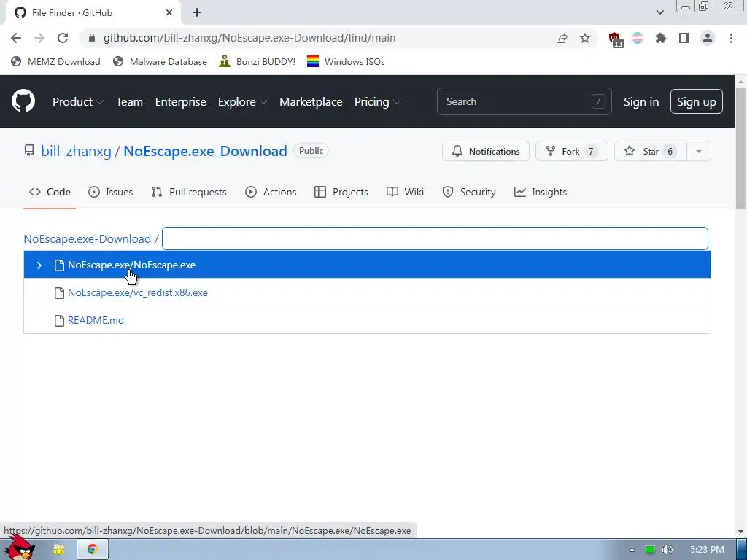The image size is (747, 560).
Task: Click the GitHub octocat logo
Action: (23, 101)
